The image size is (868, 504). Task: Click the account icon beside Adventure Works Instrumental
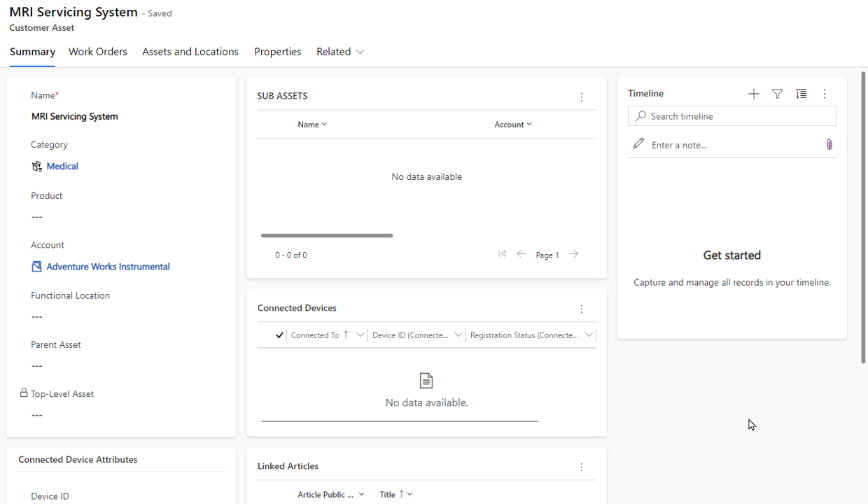click(x=37, y=267)
